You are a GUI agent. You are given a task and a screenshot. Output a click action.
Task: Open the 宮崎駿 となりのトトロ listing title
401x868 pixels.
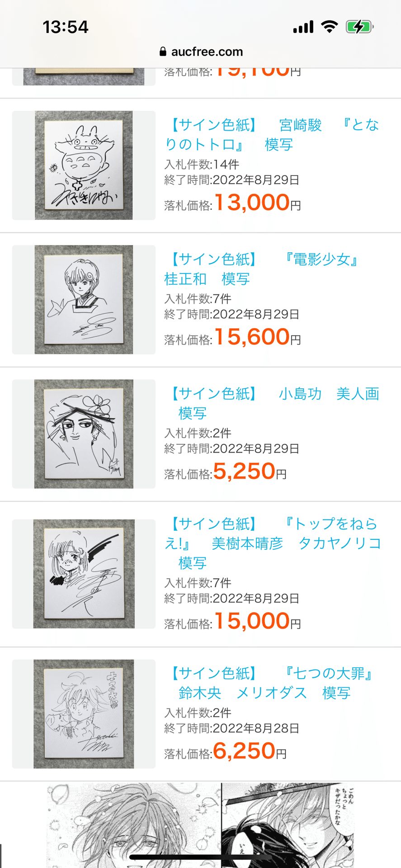[272, 135]
